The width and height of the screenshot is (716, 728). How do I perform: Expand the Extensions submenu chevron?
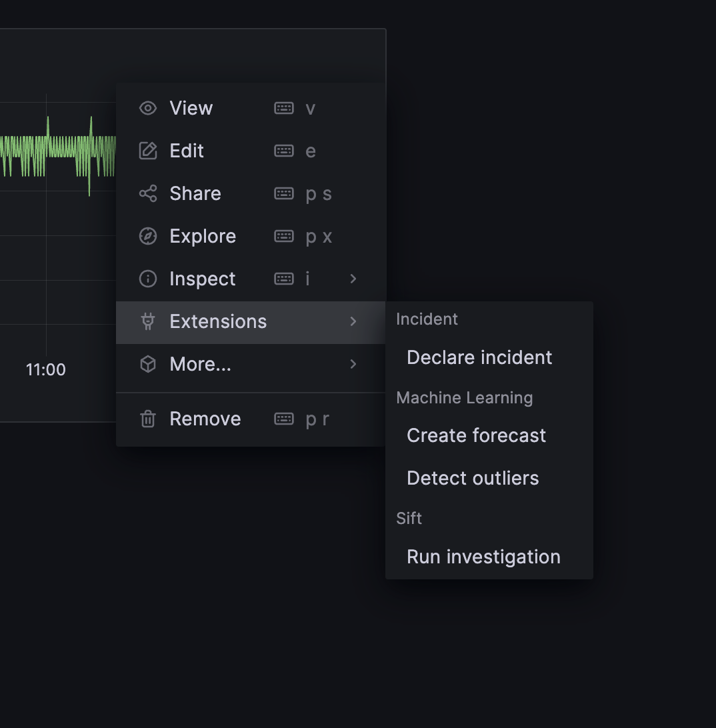pos(353,321)
